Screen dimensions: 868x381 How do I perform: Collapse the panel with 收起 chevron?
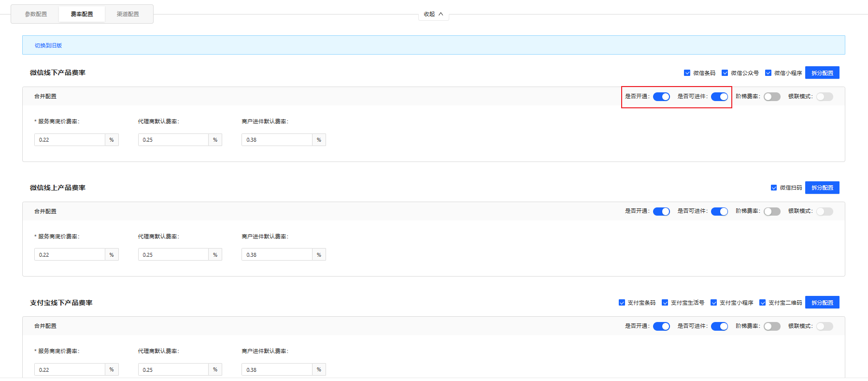(433, 14)
